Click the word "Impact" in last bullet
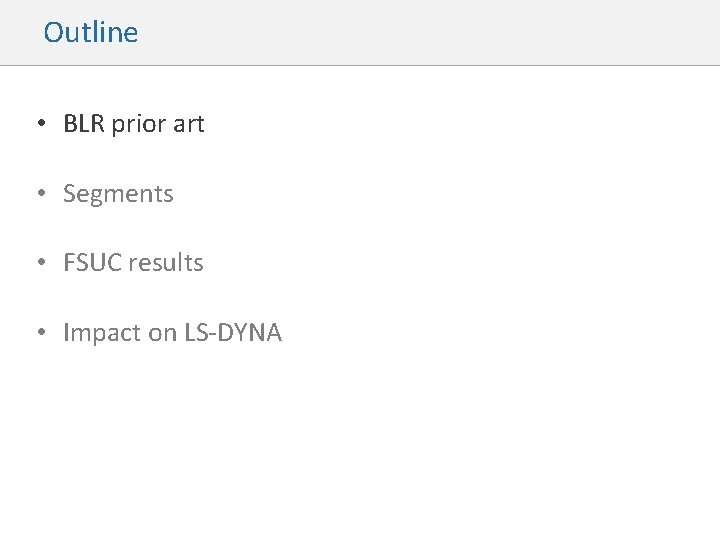Viewport: 720px width, 540px height. (x=102, y=333)
